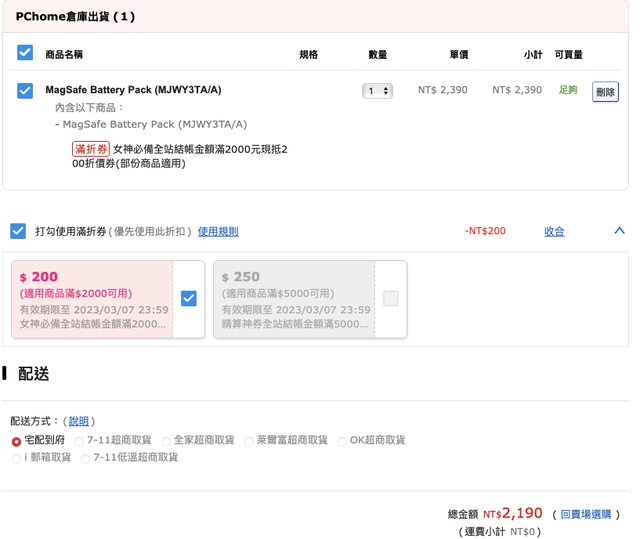Click the 配送 section heading
This screenshot has height=539, width=640.
point(33,373)
